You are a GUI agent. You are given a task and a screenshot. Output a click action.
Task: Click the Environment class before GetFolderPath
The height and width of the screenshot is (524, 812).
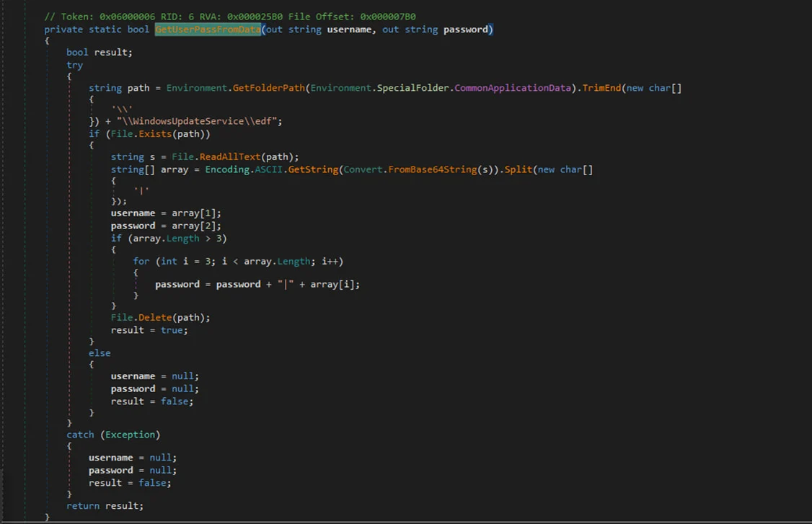197,88
